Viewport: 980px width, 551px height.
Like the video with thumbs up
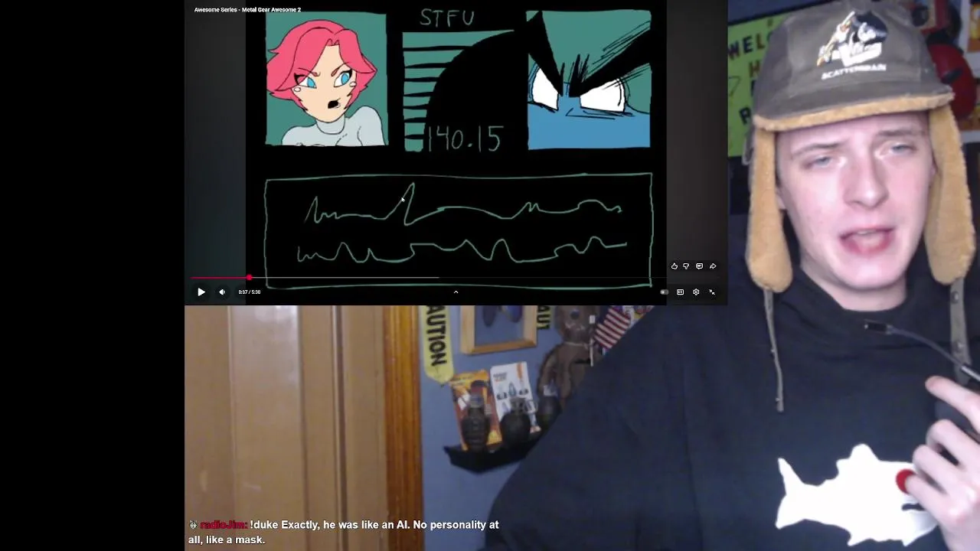pyautogui.click(x=675, y=266)
